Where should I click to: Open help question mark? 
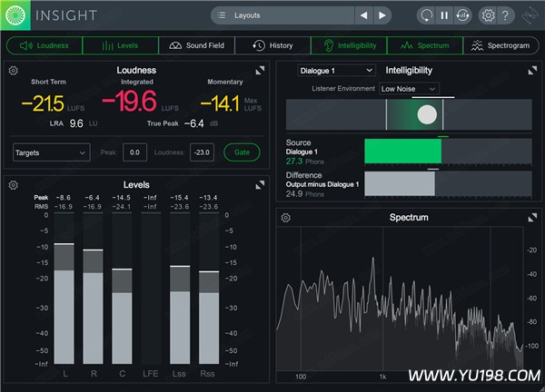505,15
